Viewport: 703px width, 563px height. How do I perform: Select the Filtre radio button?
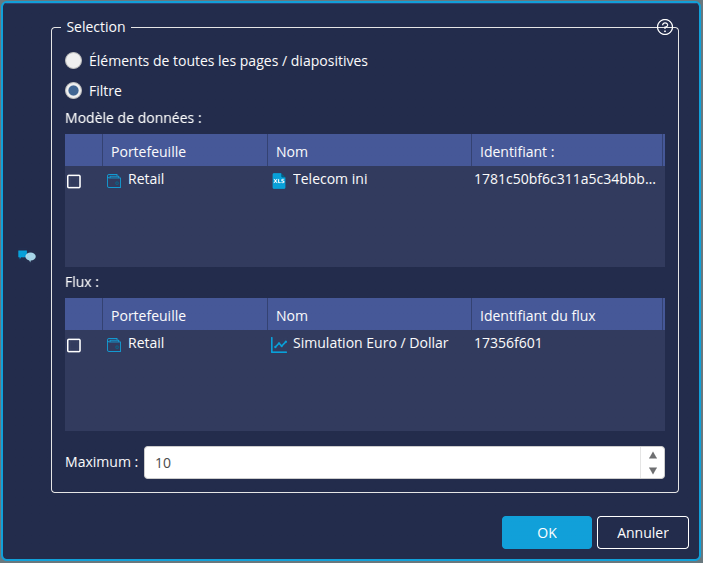click(x=74, y=91)
